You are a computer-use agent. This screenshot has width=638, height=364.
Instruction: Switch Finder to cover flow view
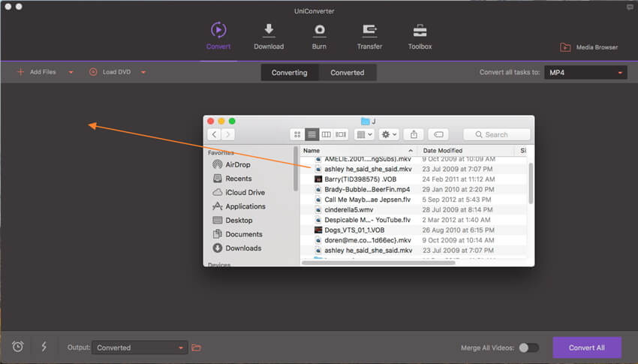tap(341, 134)
